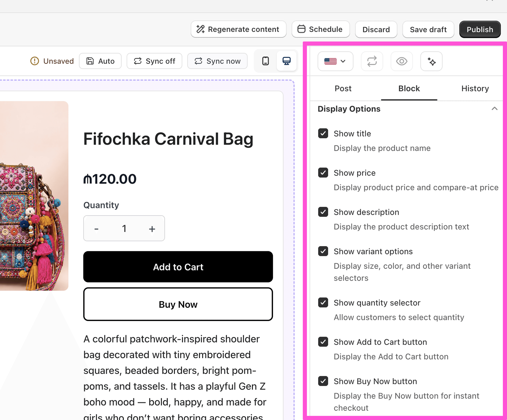Uncheck Show description checkbox
Image resolution: width=507 pixels, height=420 pixels.
point(323,212)
